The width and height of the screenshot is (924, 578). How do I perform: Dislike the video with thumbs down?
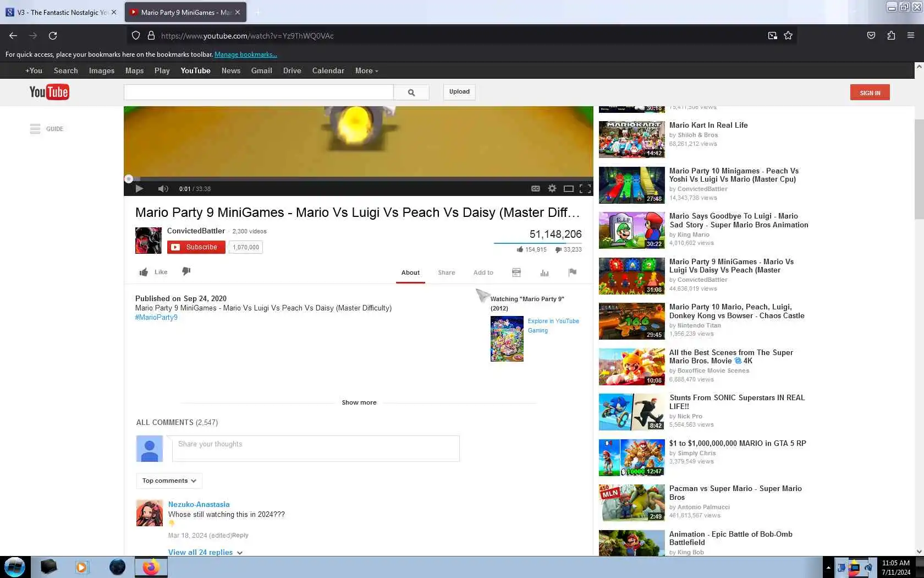point(186,271)
